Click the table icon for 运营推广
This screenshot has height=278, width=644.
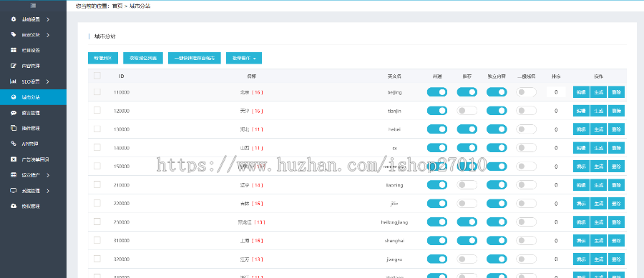14,175
